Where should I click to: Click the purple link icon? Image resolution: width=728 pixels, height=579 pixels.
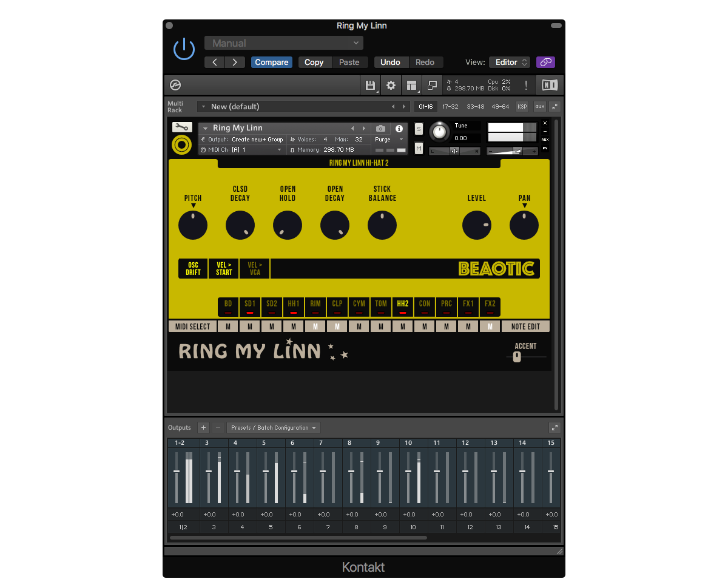[545, 62]
